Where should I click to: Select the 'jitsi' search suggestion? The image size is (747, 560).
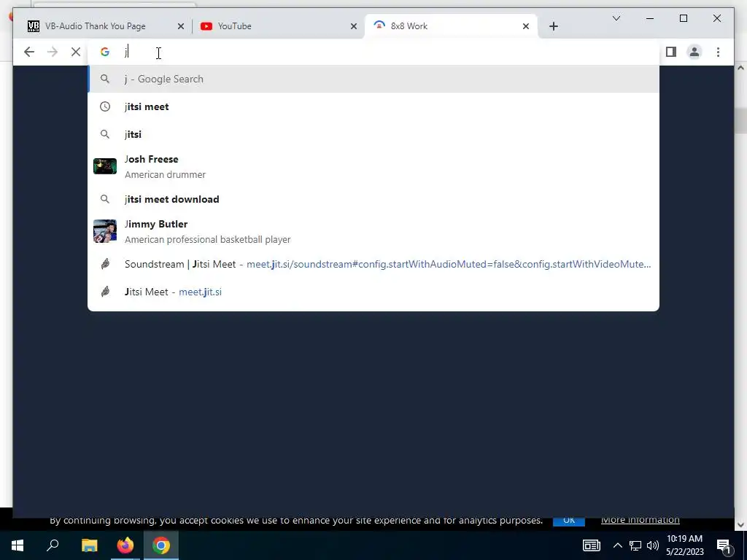tap(373, 134)
